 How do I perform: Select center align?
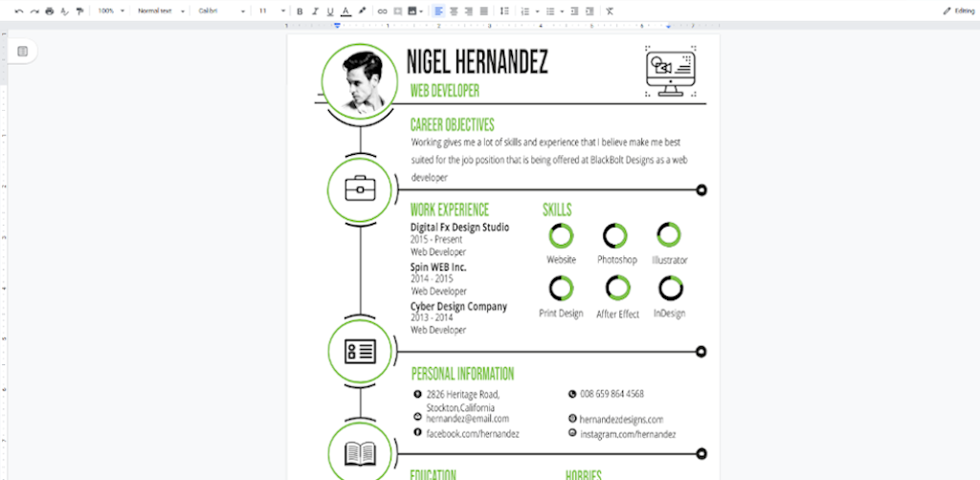click(454, 11)
